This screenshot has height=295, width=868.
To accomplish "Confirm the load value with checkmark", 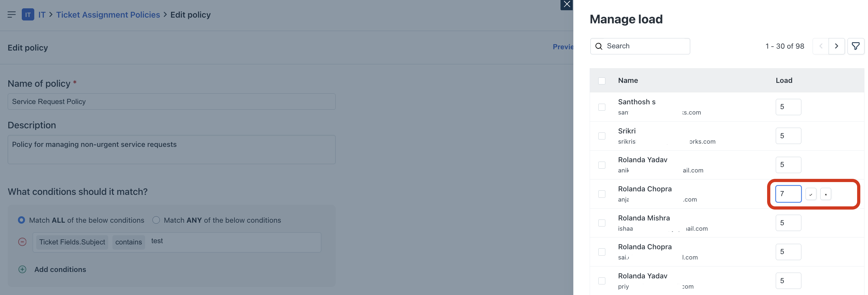I will tap(811, 194).
